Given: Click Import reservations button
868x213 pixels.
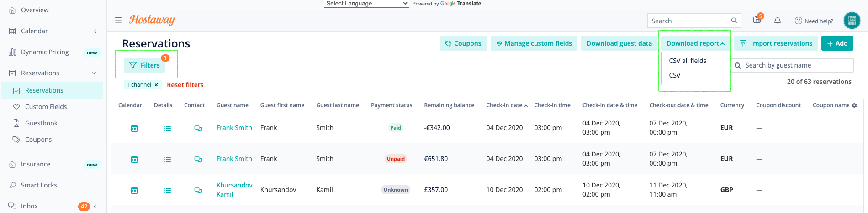Looking at the screenshot, I should (x=776, y=43).
